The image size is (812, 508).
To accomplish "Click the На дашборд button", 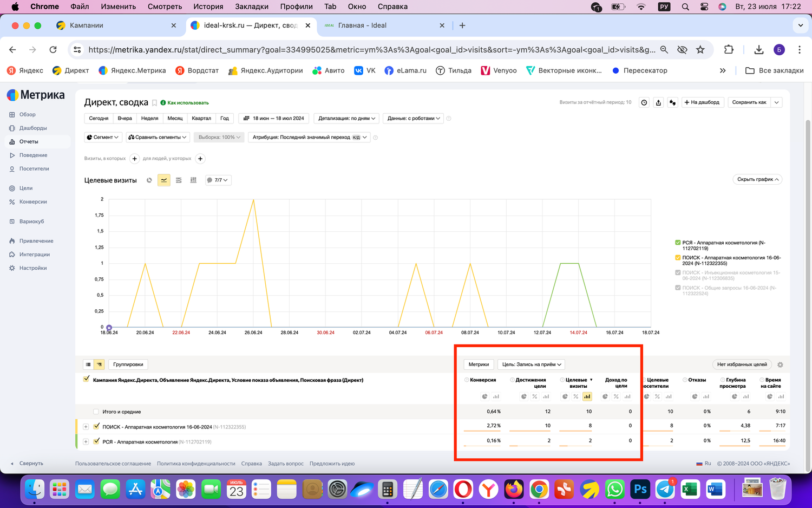I will point(702,102).
